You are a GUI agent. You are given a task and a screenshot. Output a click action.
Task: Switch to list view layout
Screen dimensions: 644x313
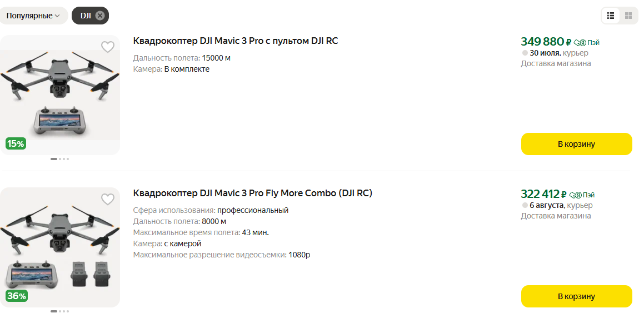tap(610, 16)
